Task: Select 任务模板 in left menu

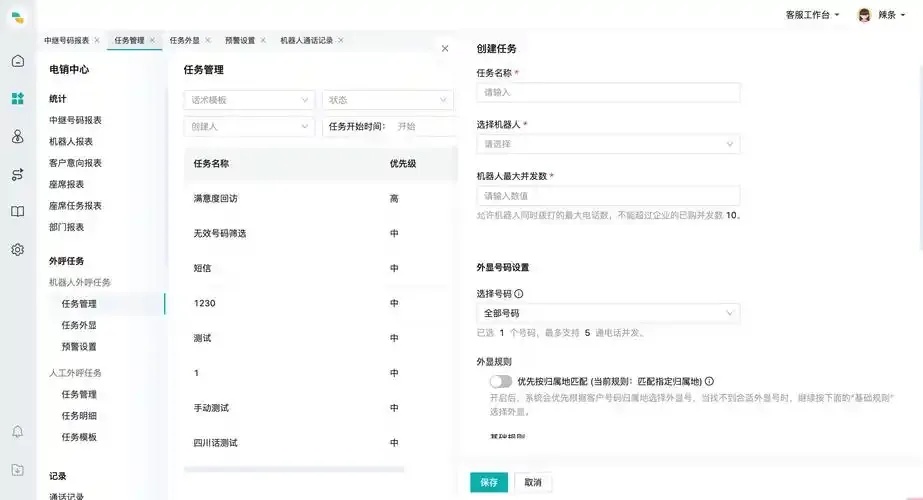Action: click(79, 437)
